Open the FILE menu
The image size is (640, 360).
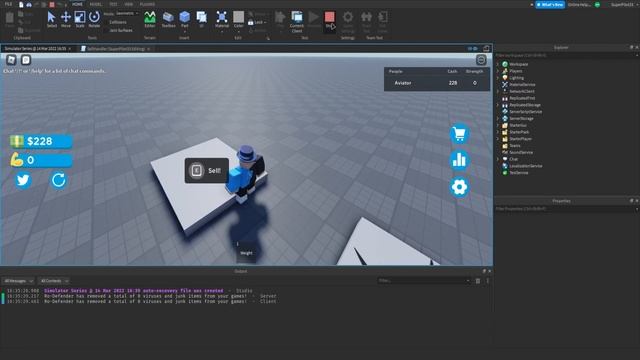coord(8,4)
